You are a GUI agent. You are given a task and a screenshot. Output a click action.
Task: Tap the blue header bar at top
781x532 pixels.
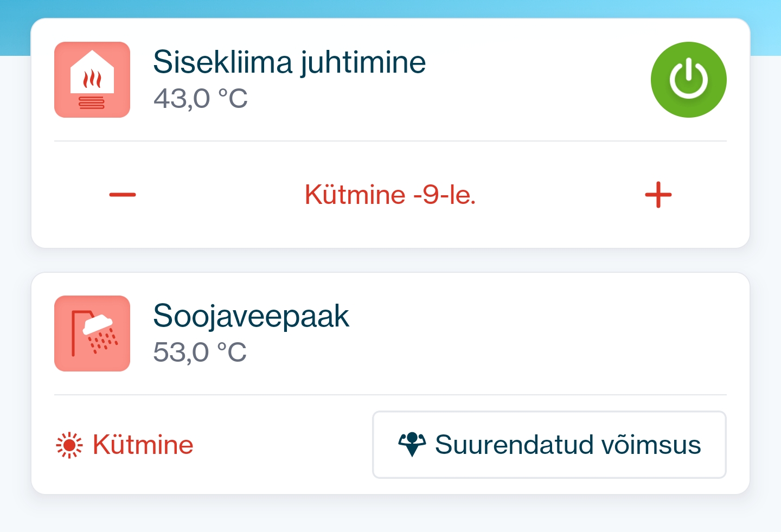pos(390,8)
